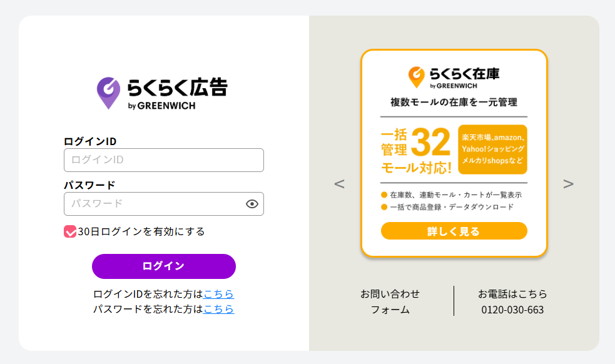Image resolution: width=615 pixels, height=364 pixels.
Task: Focus the ログインID input field
Action: (163, 160)
